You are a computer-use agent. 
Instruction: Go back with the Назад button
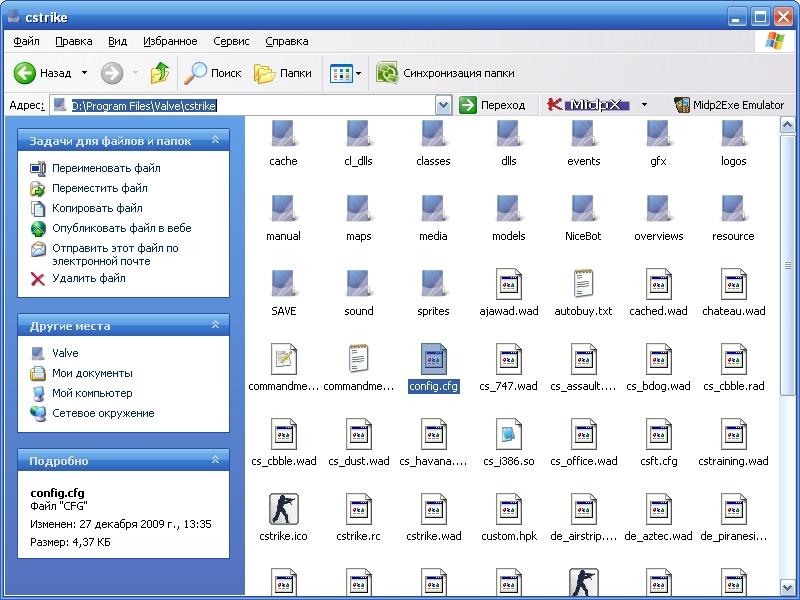(42, 73)
